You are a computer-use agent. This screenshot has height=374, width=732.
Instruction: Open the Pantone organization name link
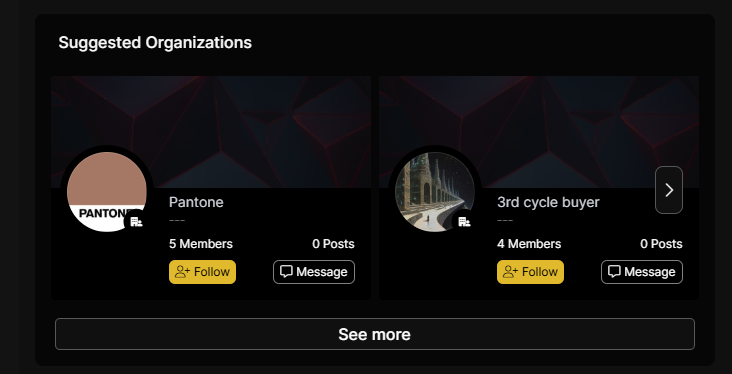click(x=196, y=202)
